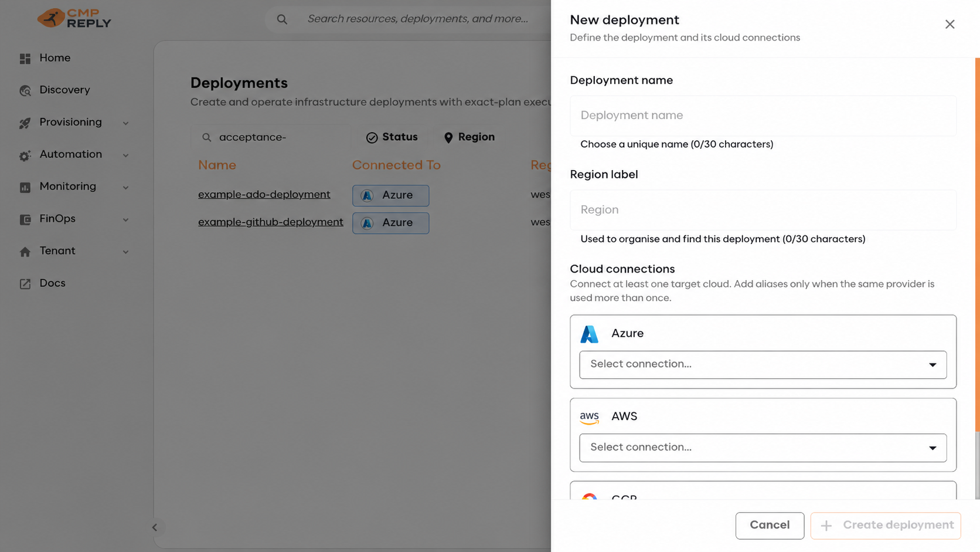Click the top search magnifier icon
The image size is (980, 552).
pos(282,19)
